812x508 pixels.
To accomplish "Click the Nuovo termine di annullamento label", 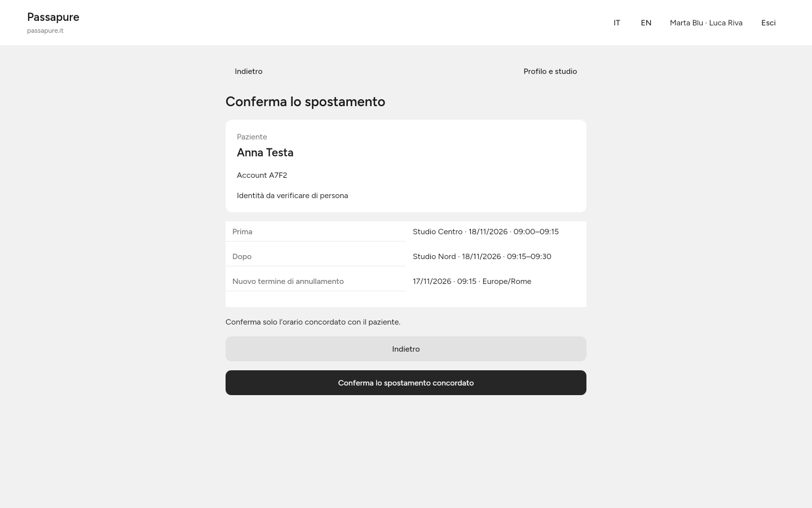I will tap(288, 281).
